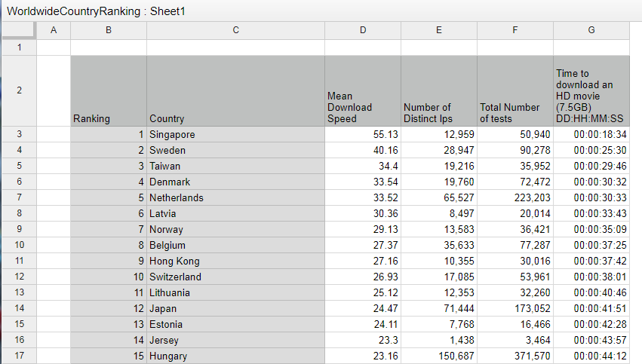Click total tests value 223,203
The width and height of the screenshot is (642, 364).
click(515, 197)
